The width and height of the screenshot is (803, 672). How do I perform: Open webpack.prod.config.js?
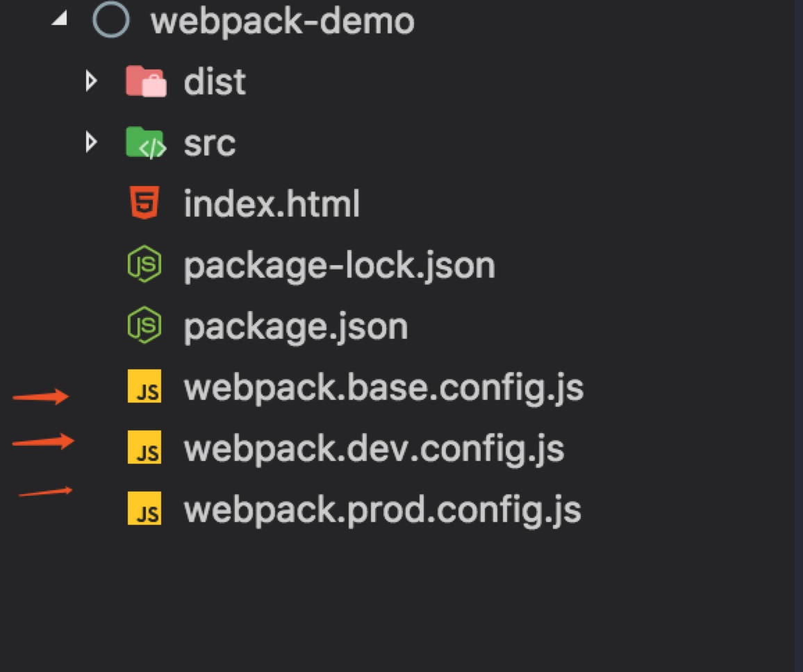click(382, 509)
